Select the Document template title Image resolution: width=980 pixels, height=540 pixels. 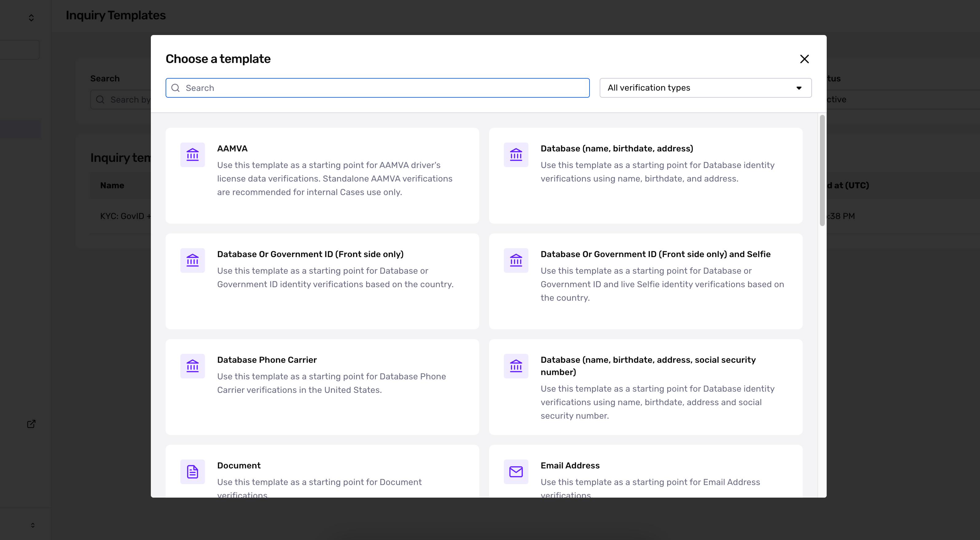[238, 465]
